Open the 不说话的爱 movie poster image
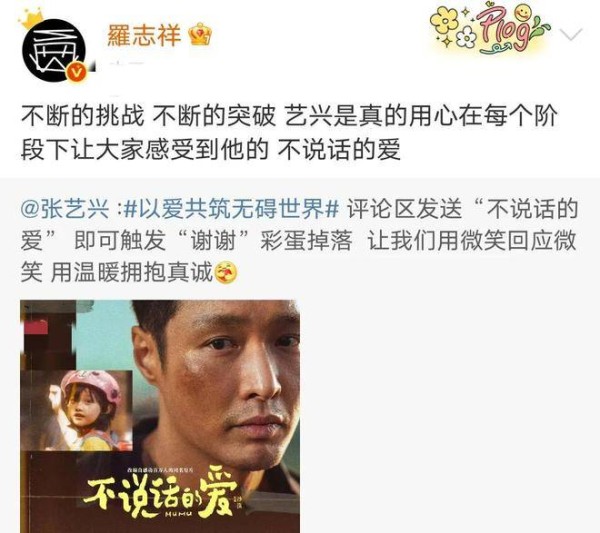 [160, 416]
